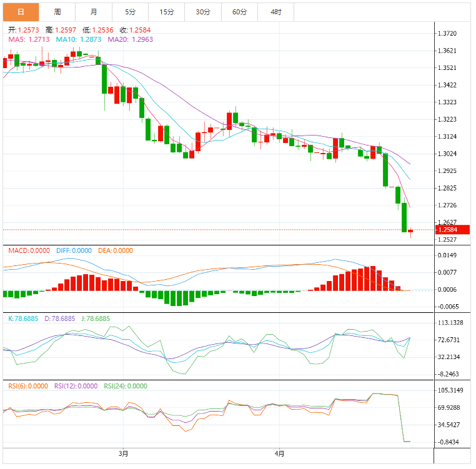Screen dimensions: 476x469
Task: Click the latest small red candlestick
Action: tap(410, 232)
